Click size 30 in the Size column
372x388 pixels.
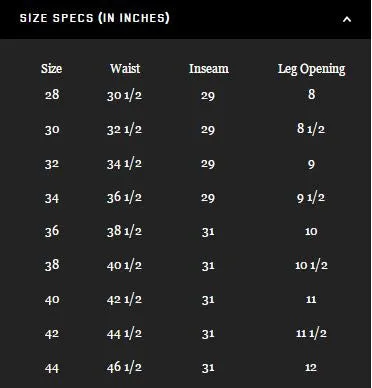tap(52, 130)
